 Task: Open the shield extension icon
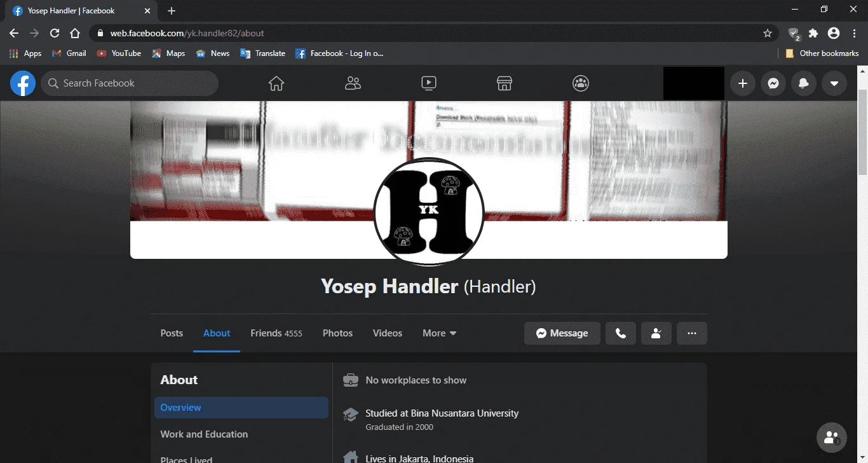pos(794,34)
